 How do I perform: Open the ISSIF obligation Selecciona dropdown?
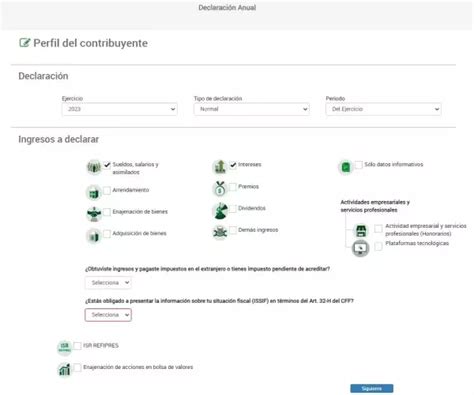(108, 315)
